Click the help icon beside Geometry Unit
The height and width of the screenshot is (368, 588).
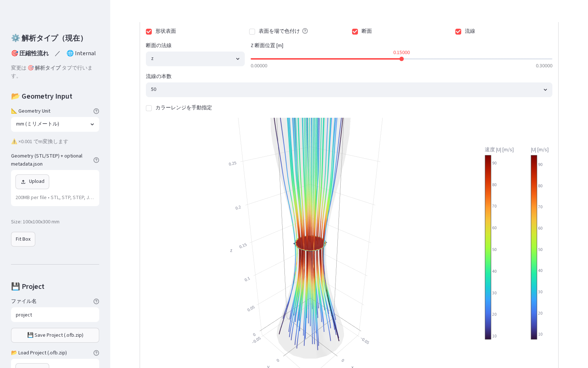click(96, 111)
